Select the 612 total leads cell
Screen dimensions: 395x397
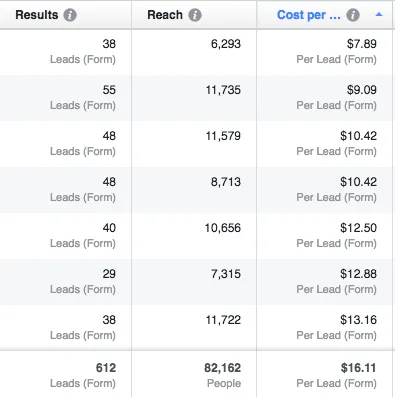(x=66, y=375)
